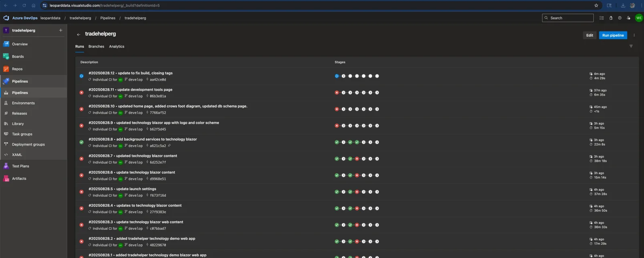Open the Repos hub icon
Viewport: 644px width, 258px height.
(x=6, y=69)
